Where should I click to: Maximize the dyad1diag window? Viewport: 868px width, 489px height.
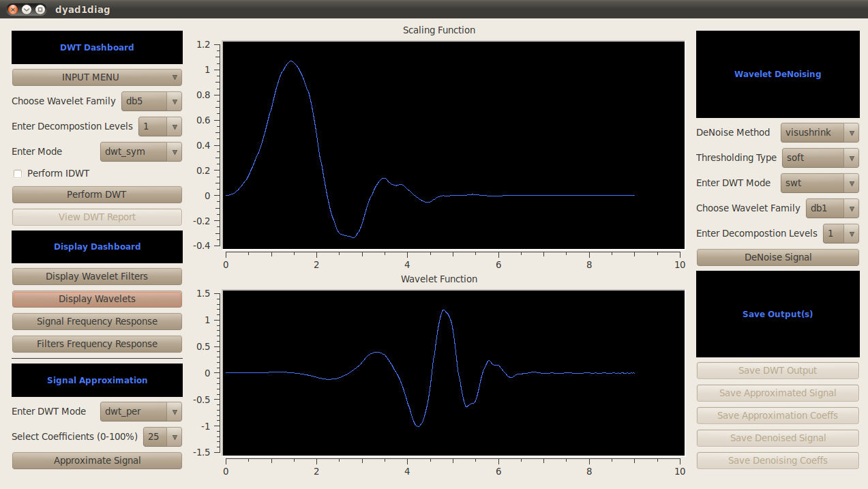coord(40,10)
